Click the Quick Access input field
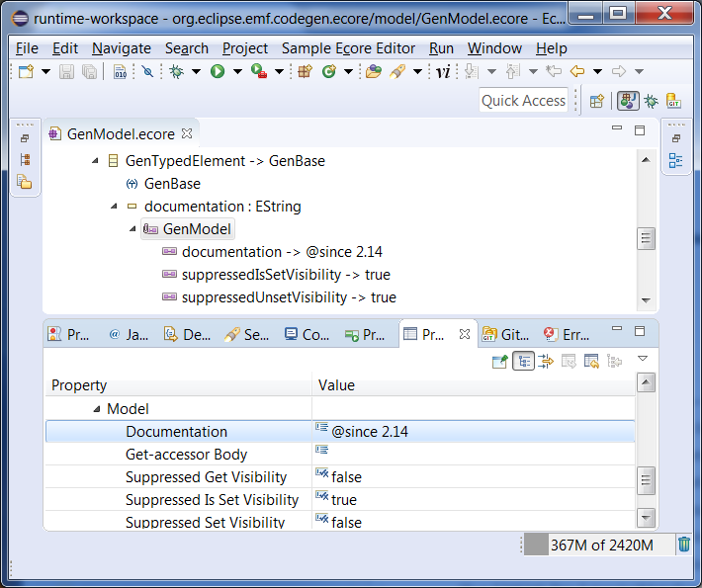 [523, 101]
